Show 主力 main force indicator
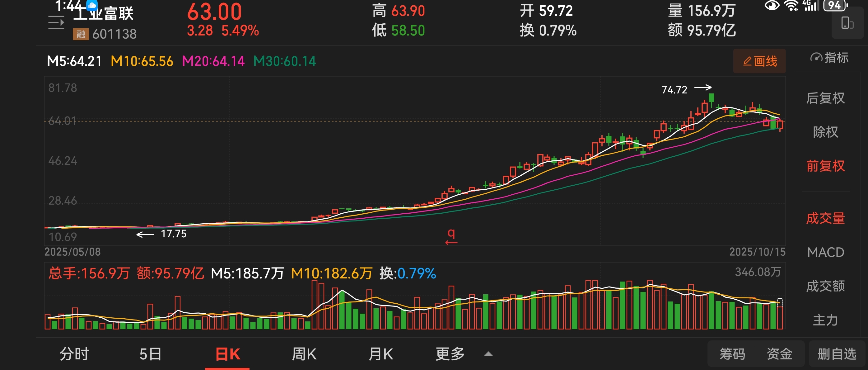868x370 pixels. pos(825,320)
